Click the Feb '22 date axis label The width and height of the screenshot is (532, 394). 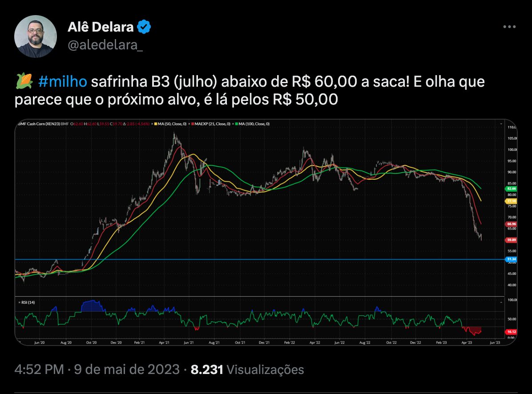coord(290,342)
